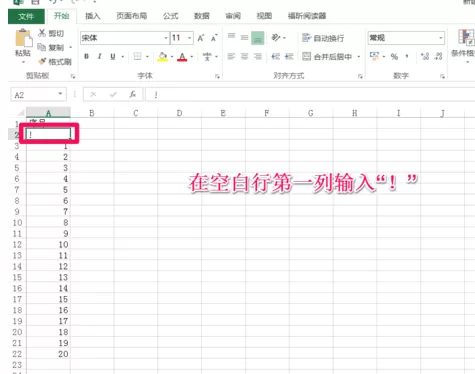Align text right icon

tap(258, 56)
